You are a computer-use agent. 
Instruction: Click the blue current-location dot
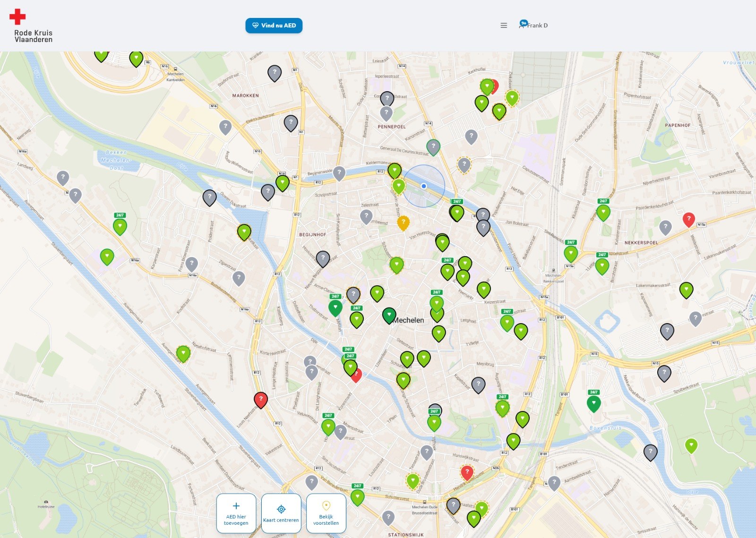point(424,186)
